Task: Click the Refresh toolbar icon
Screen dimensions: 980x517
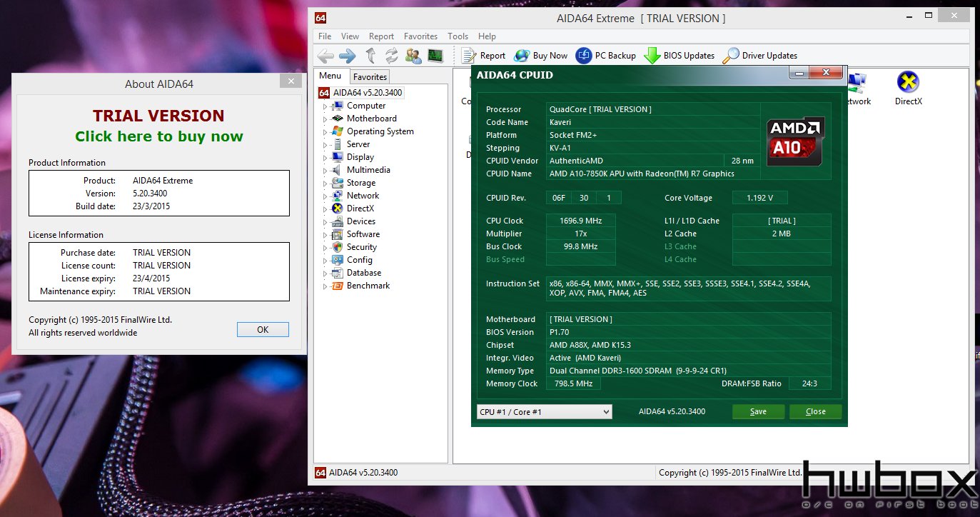Action: [x=392, y=56]
